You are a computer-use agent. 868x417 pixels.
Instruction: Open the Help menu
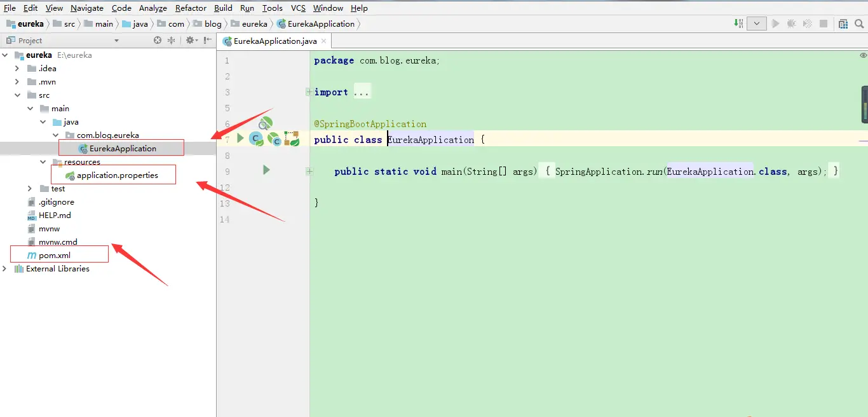(x=359, y=8)
